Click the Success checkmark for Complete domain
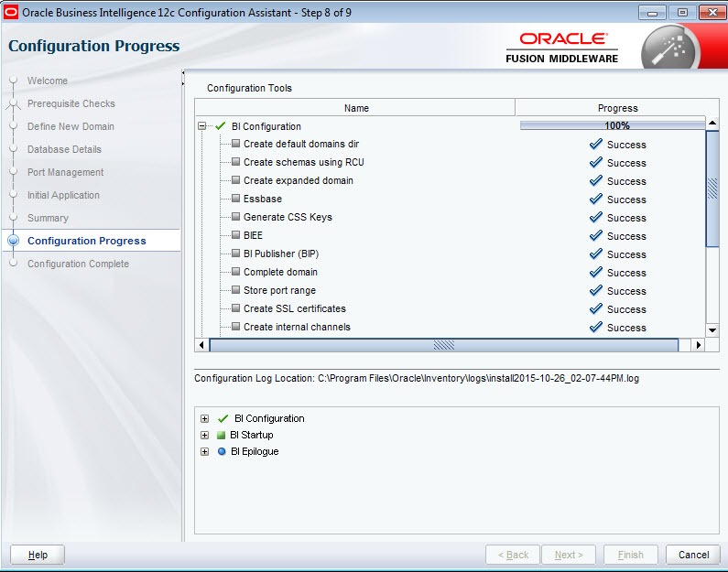Image resolution: width=728 pixels, height=572 pixels. pos(596,273)
